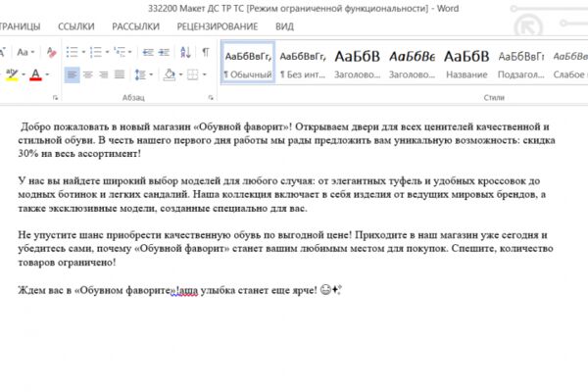Toggle justify text alignment
Screen dimensions: 588x392
click(120, 74)
